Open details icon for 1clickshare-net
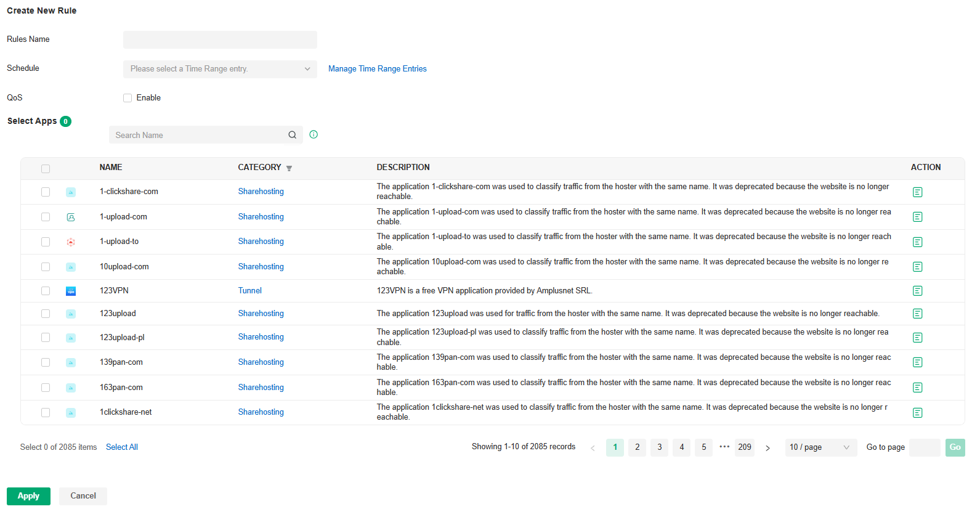Image resolution: width=980 pixels, height=509 pixels. (917, 413)
